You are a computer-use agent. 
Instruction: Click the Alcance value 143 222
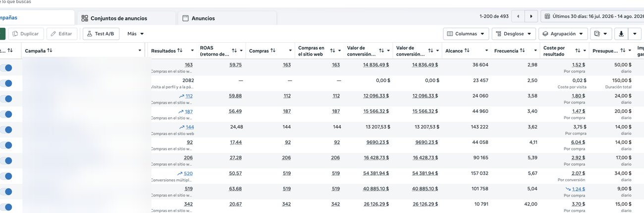click(x=479, y=127)
